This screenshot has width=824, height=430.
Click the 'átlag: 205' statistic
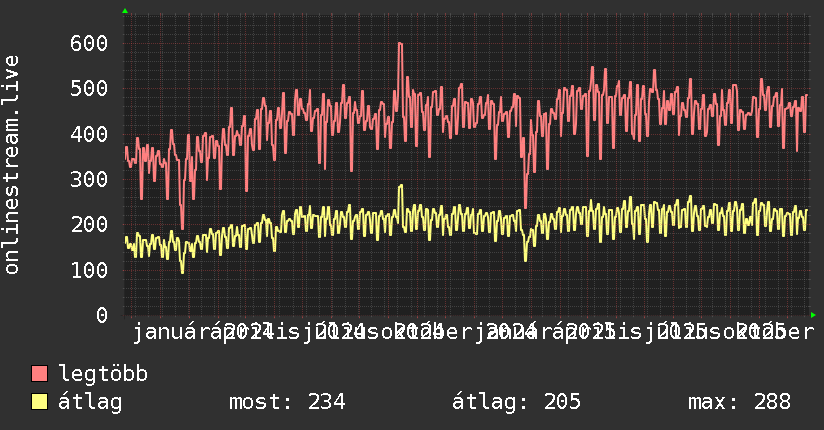[516, 402]
